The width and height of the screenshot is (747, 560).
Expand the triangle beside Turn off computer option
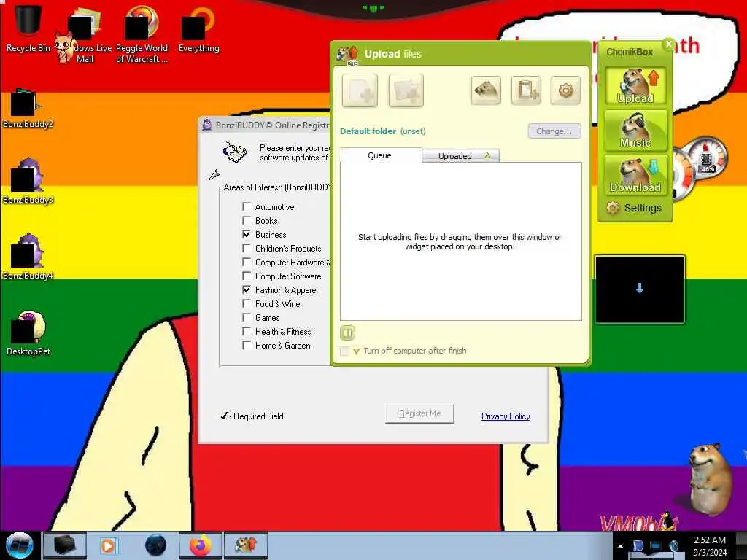click(x=356, y=351)
